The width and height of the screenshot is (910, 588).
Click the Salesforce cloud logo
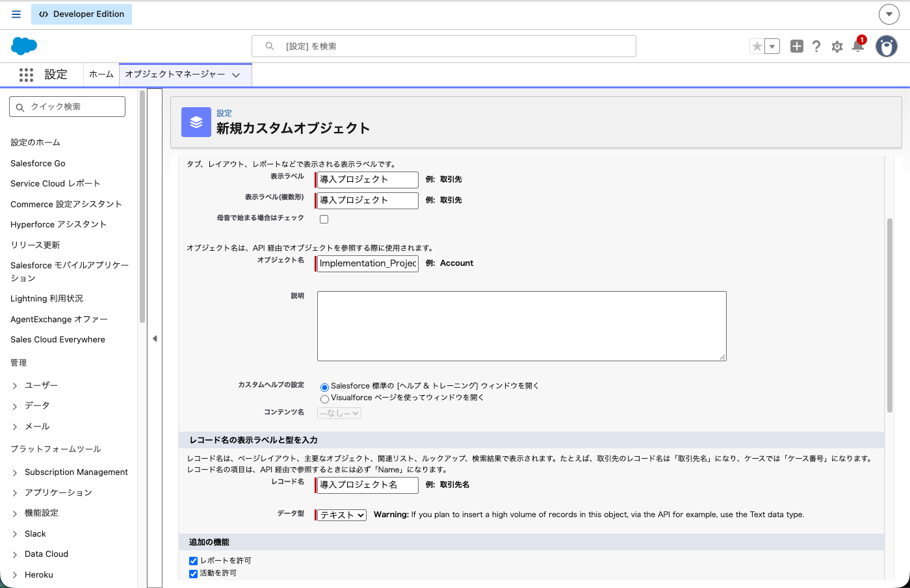[x=24, y=46]
